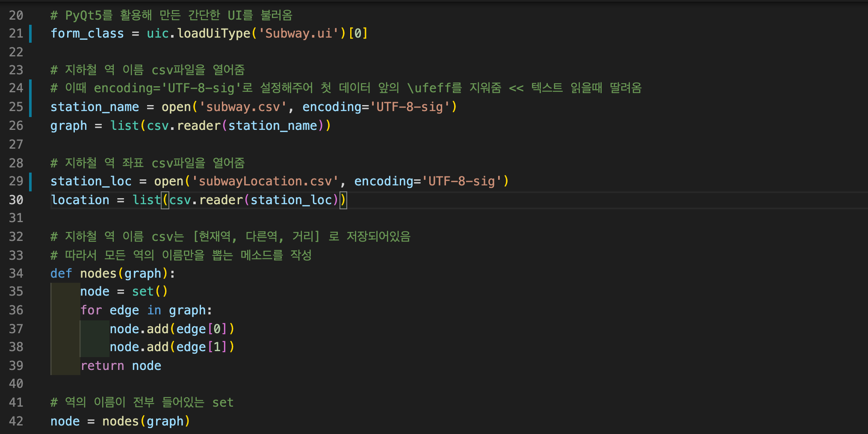Click 'location' variable on line 30
The height and width of the screenshot is (434, 868).
point(80,200)
